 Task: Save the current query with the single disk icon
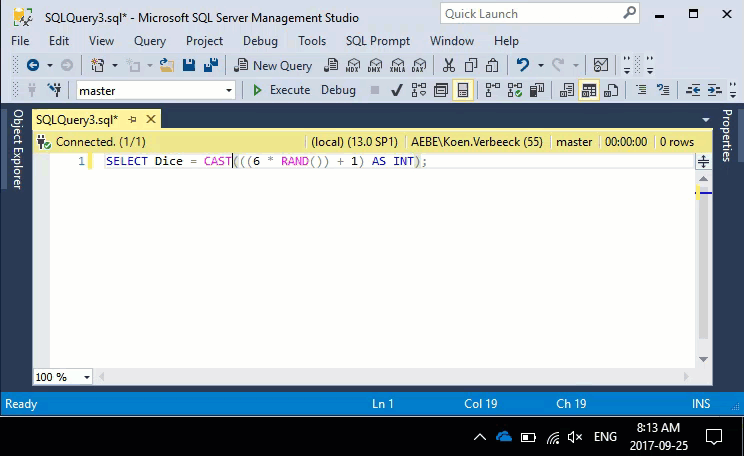coord(189,65)
